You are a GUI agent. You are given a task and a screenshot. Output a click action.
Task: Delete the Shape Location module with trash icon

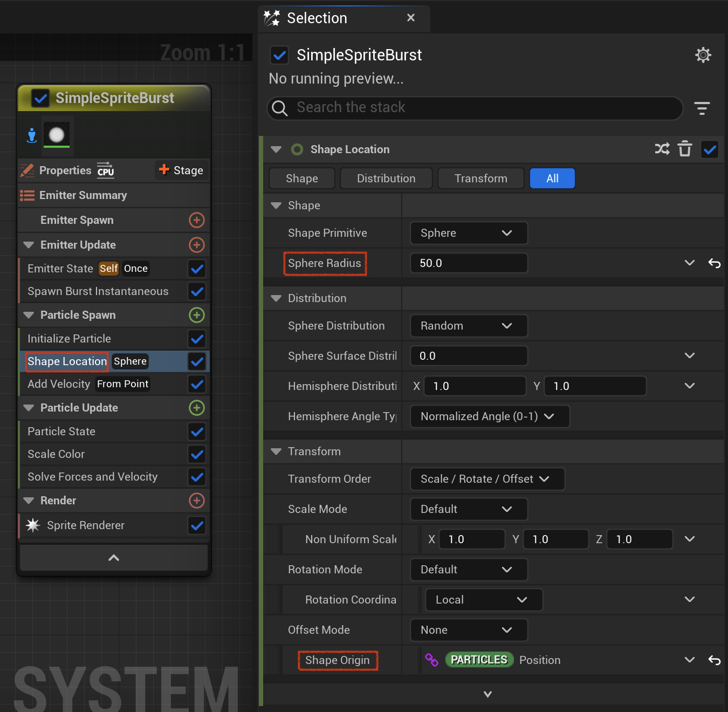coord(685,149)
